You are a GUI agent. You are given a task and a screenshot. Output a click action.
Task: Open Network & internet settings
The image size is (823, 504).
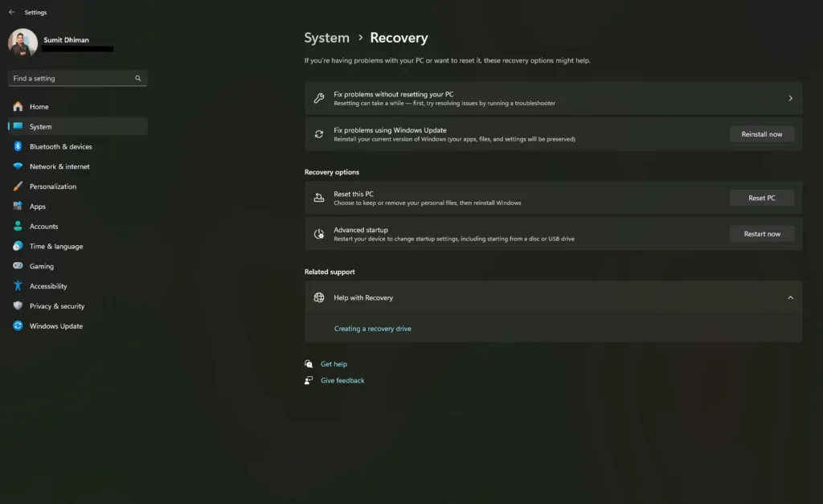point(78,166)
